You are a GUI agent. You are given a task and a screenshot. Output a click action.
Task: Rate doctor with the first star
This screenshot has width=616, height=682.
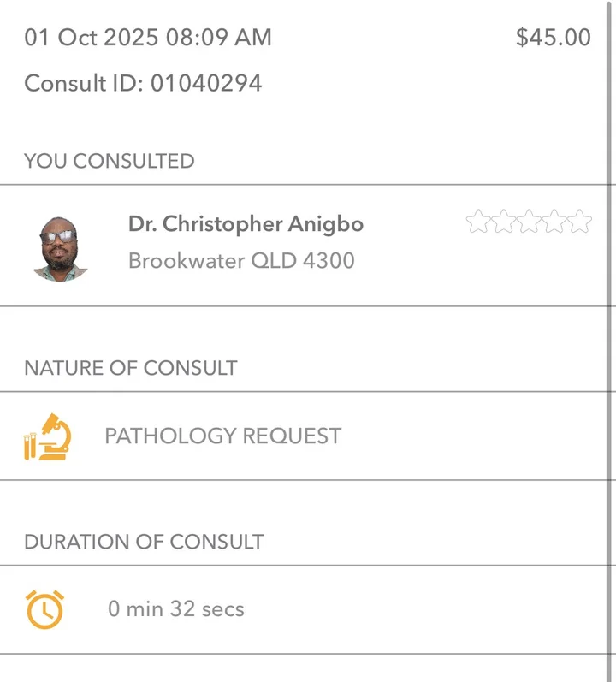click(x=478, y=221)
